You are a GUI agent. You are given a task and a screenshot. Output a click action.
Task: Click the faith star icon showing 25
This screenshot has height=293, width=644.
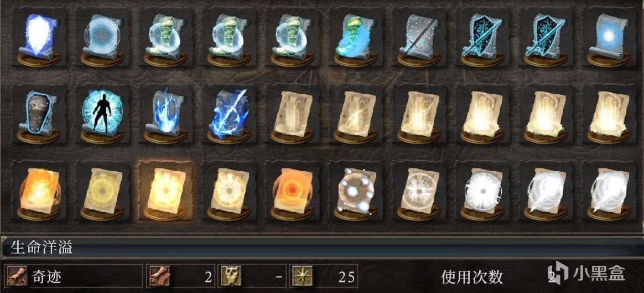(x=302, y=276)
